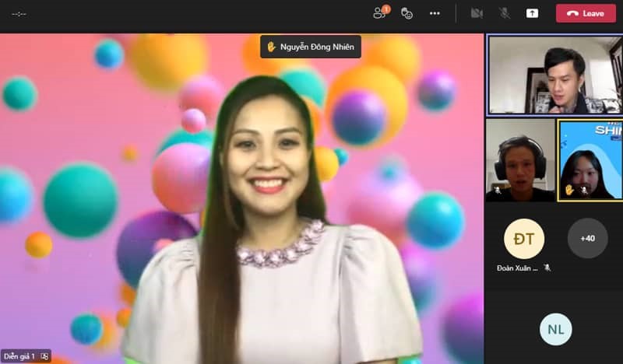623x364 pixels.
Task: Click the Nguyễn Đông Nhiên raised hand label
Action: click(x=311, y=47)
